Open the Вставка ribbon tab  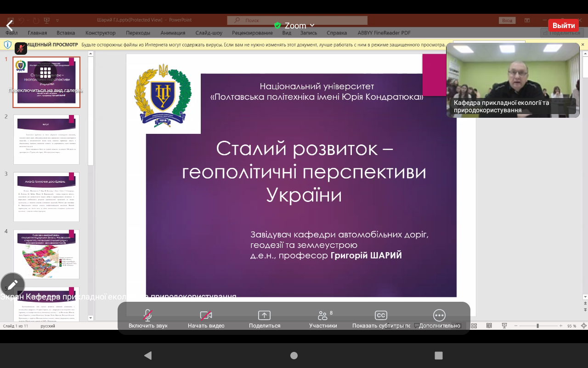coord(66,33)
